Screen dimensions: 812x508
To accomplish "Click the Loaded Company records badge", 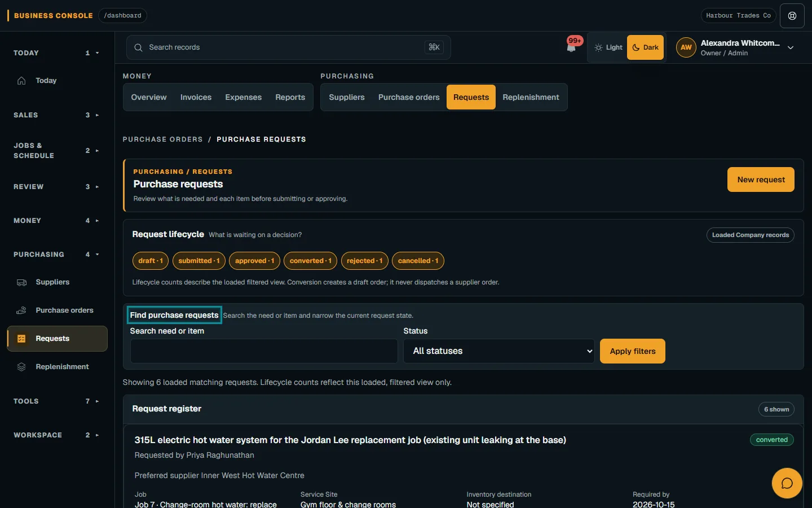I will coord(751,235).
